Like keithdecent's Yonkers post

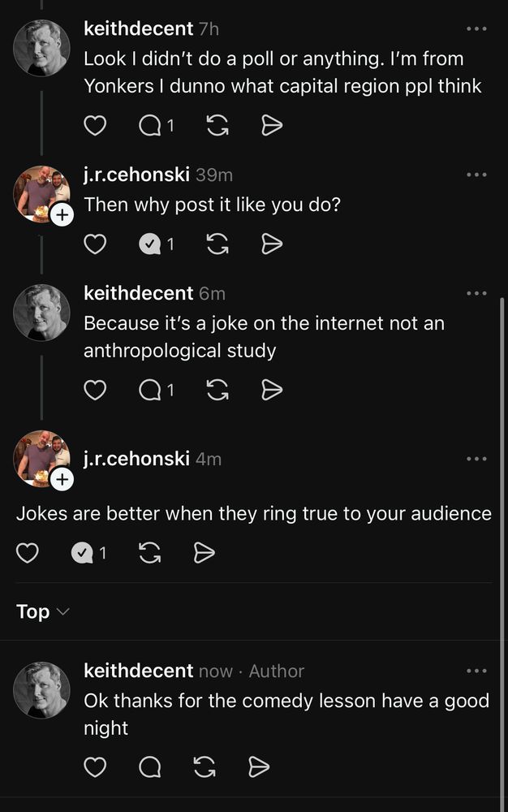(95, 126)
